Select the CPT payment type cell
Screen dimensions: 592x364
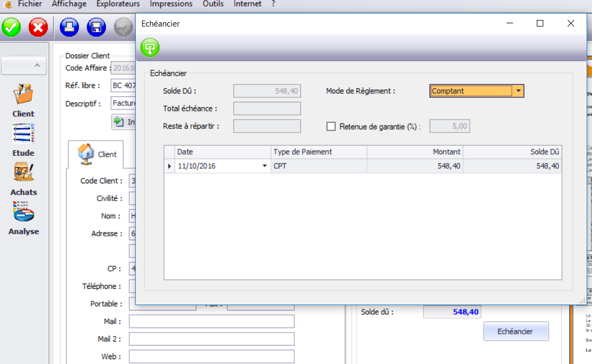(x=318, y=166)
